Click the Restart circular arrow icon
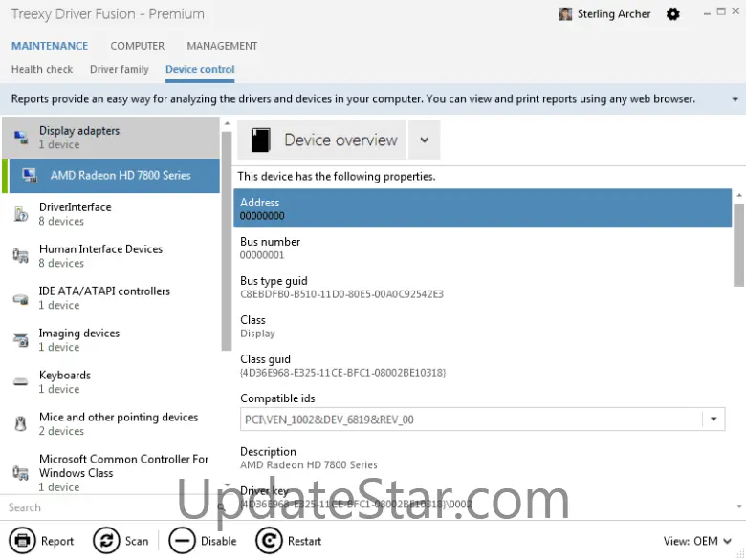Viewport: 746px width, 560px height. click(269, 541)
